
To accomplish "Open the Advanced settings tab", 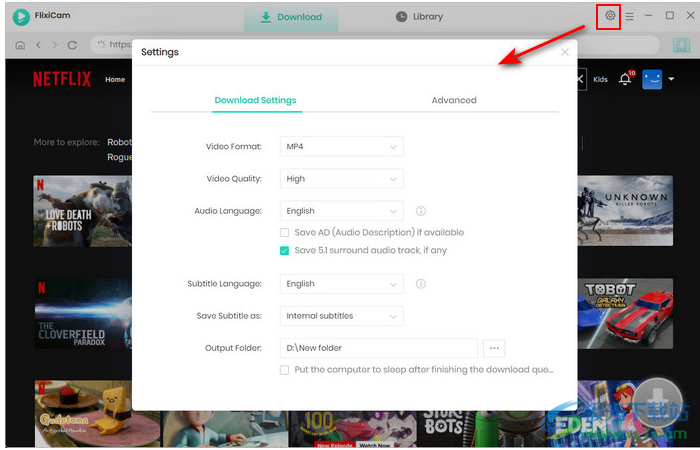I will click(454, 100).
